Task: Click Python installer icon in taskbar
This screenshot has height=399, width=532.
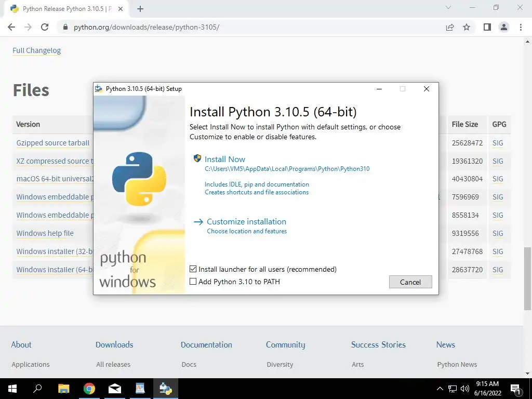Action: pyautogui.click(x=166, y=389)
